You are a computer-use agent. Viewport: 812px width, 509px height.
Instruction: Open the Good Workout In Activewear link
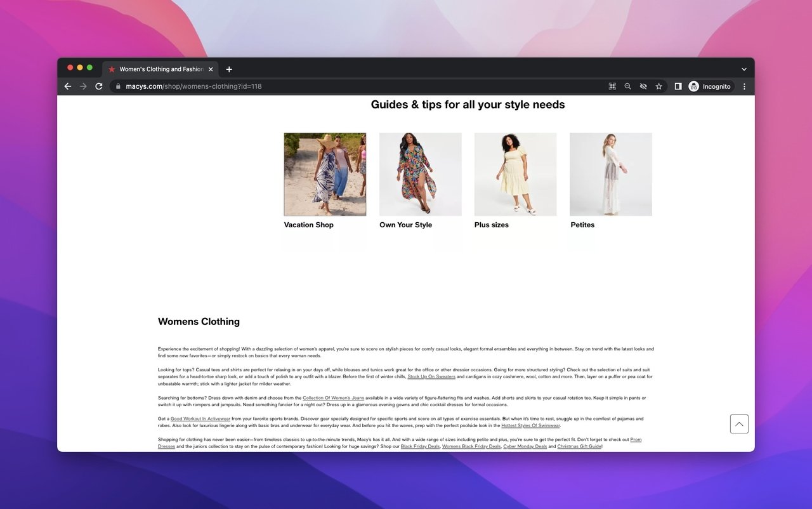(x=200, y=419)
